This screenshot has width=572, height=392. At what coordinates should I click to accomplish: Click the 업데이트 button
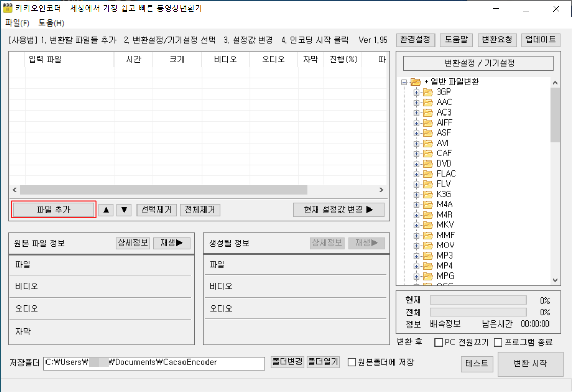(x=541, y=40)
